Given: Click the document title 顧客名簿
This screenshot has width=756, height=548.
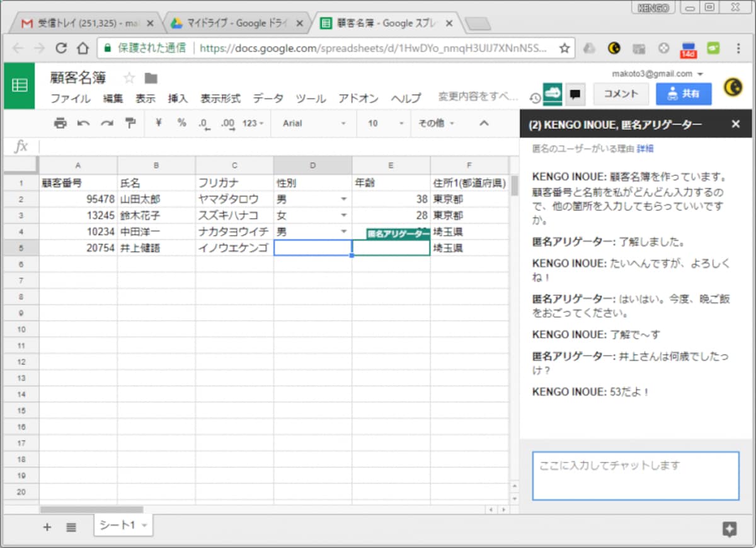Looking at the screenshot, I should (79, 78).
